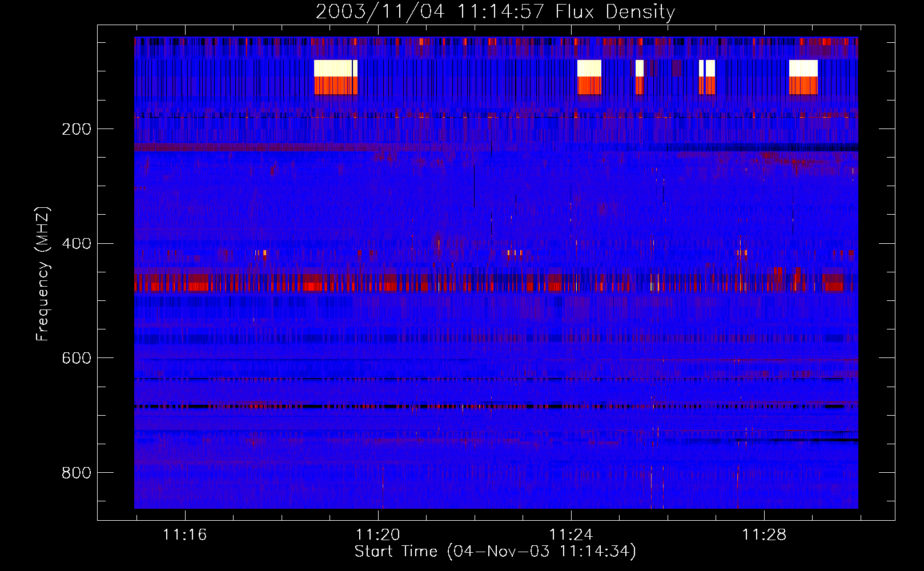Click the 11:20 time tick label
Screen dimensions: 924x571
[378, 534]
